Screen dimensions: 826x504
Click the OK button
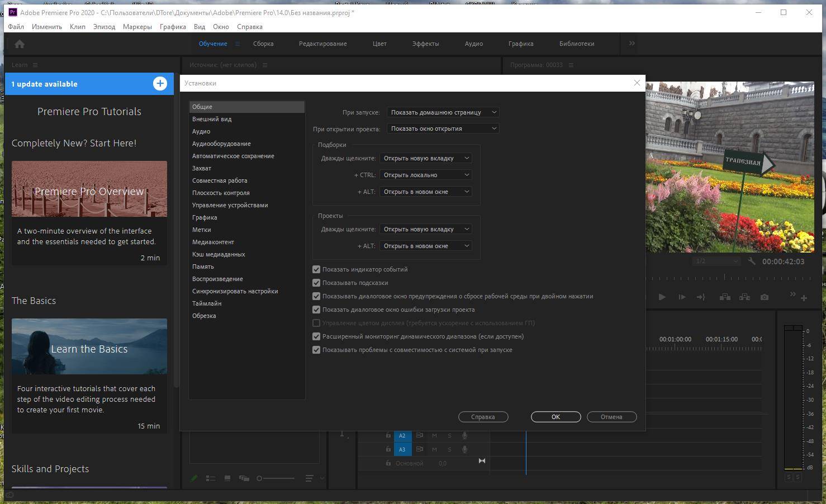[x=556, y=417]
